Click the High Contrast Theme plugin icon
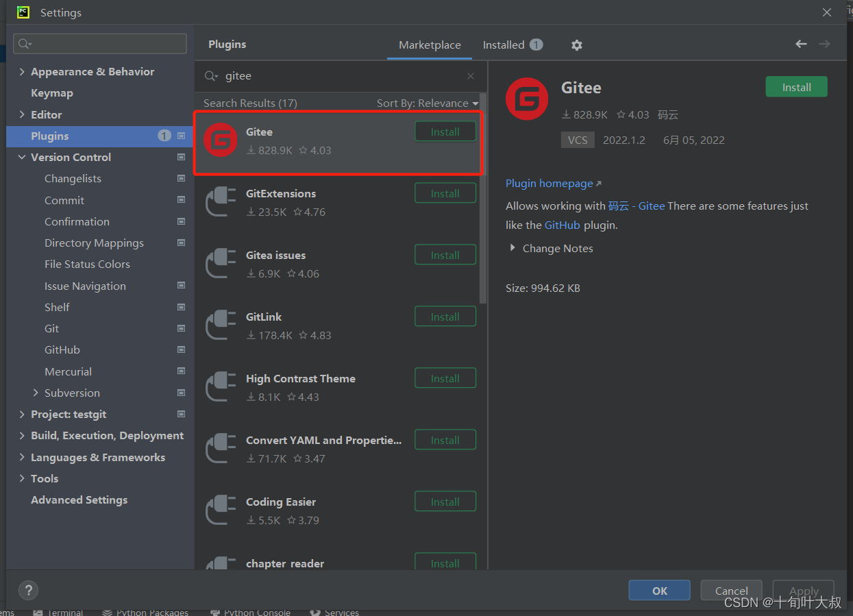The height and width of the screenshot is (616, 853). point(221,386)
